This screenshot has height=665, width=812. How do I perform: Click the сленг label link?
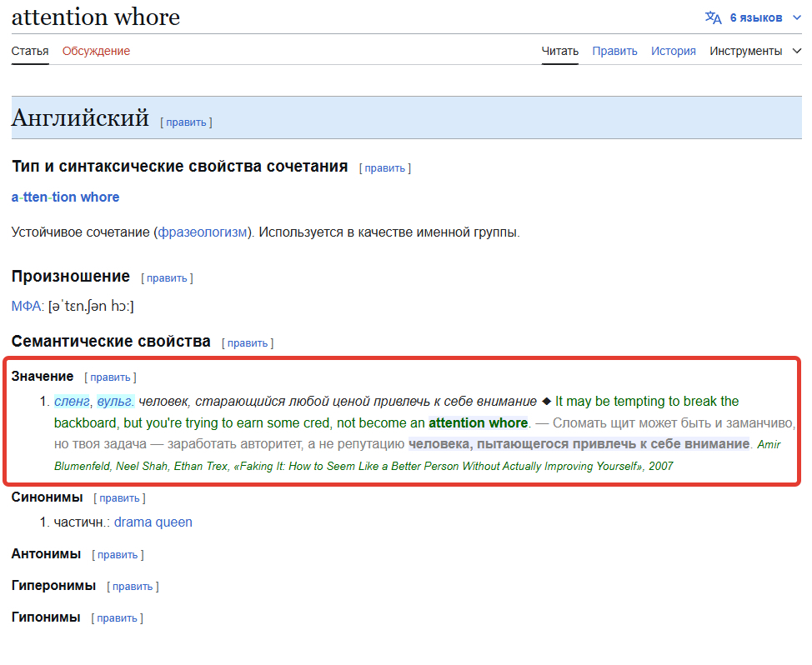(x=72, y=401)
